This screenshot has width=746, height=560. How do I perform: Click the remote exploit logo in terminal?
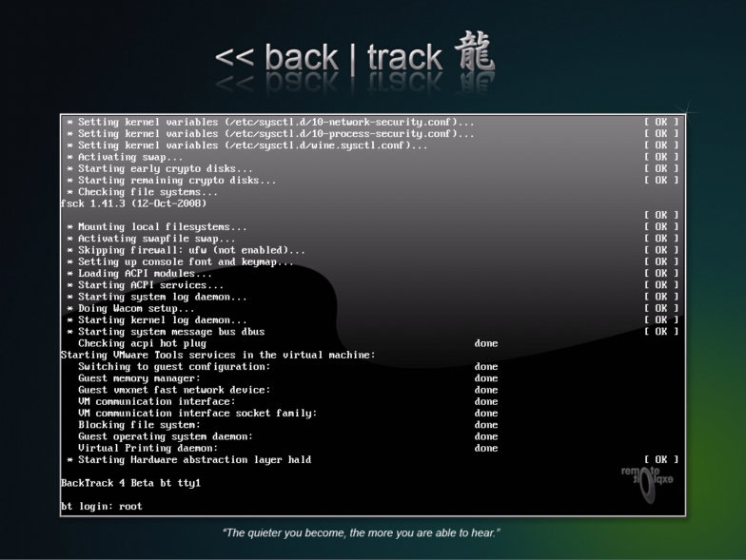pos(647,483)
